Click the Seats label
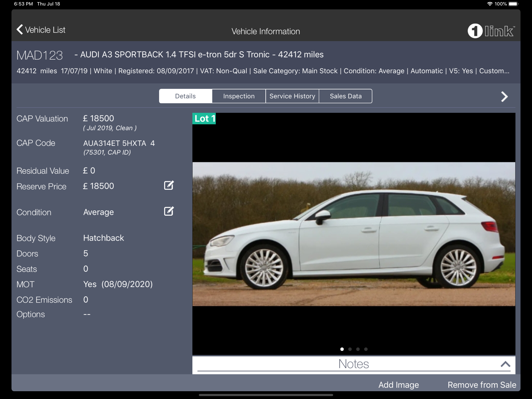Image resolution: width=532 pixels, height=399 pixels. click(x=27, y=269)
